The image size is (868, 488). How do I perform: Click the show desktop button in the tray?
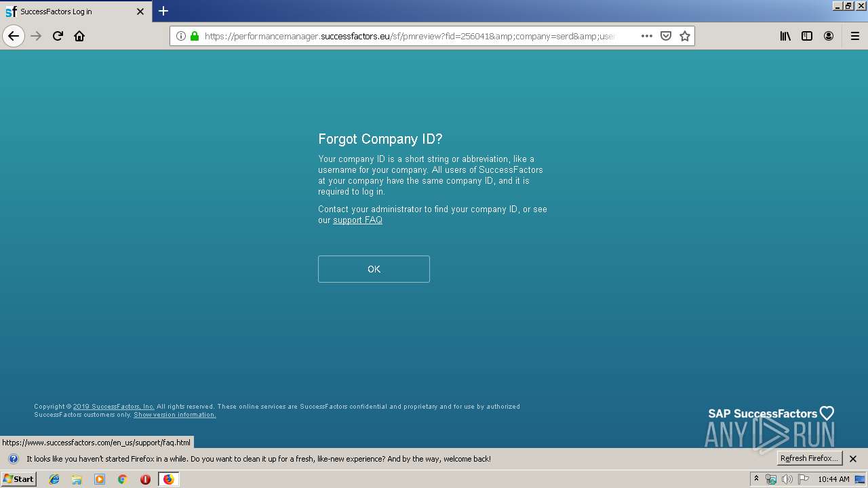[861, 479]
